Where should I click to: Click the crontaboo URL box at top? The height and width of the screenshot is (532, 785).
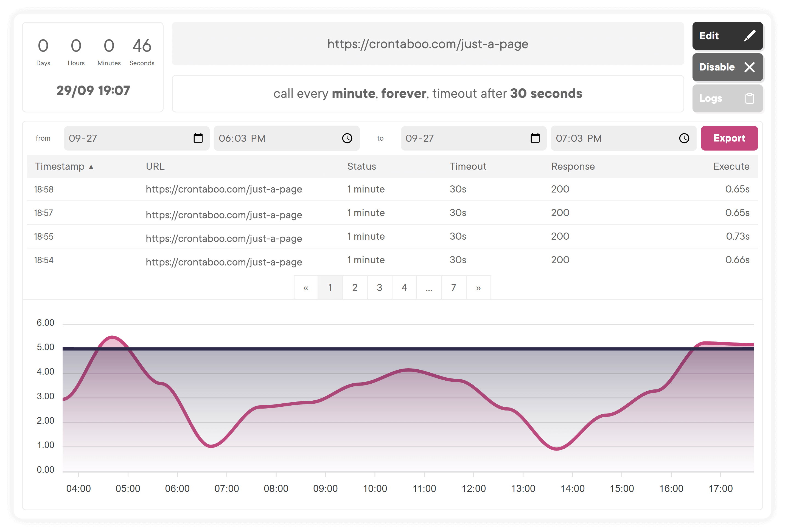tap(428, 44)
